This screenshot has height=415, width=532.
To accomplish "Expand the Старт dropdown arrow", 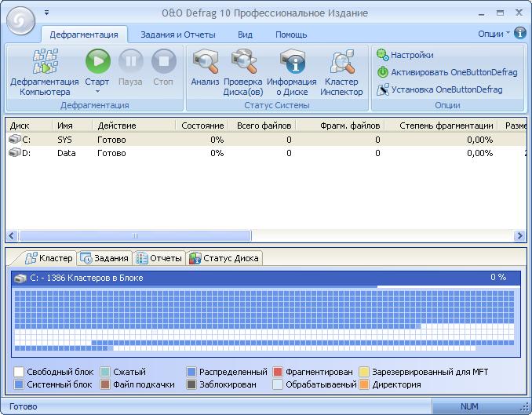I will tap(97, 92).
